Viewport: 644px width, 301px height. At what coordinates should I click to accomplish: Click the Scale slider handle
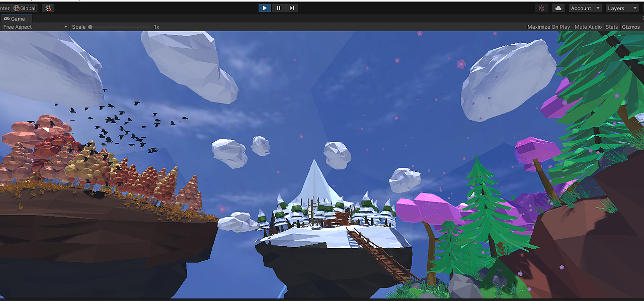point(91,27)
